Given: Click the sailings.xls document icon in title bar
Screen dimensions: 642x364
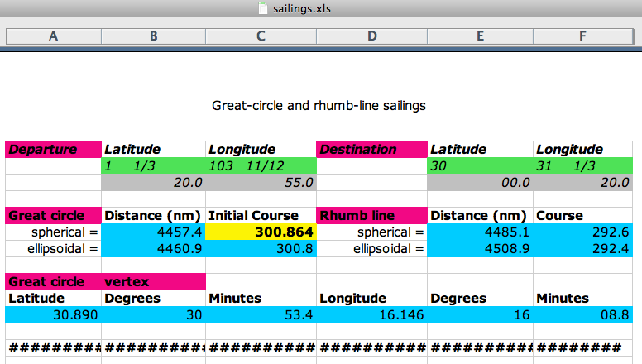Looking at the screenshot, I should [263, 9].
